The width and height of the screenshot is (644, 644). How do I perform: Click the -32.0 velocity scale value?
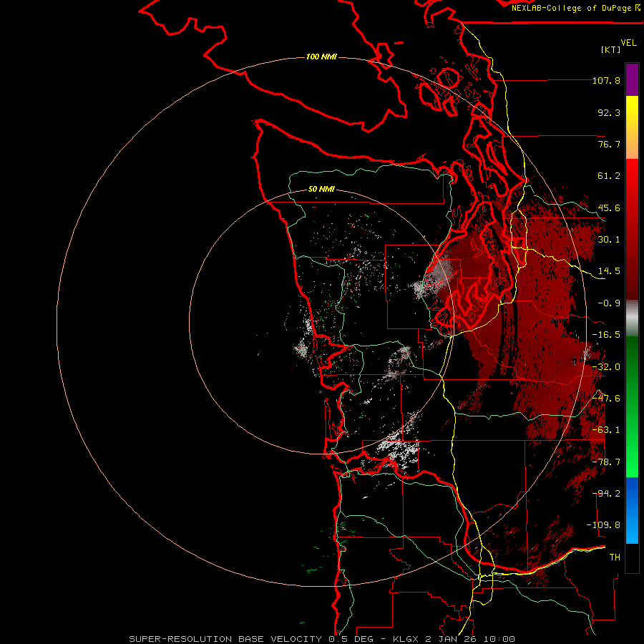tap(606, 367)
